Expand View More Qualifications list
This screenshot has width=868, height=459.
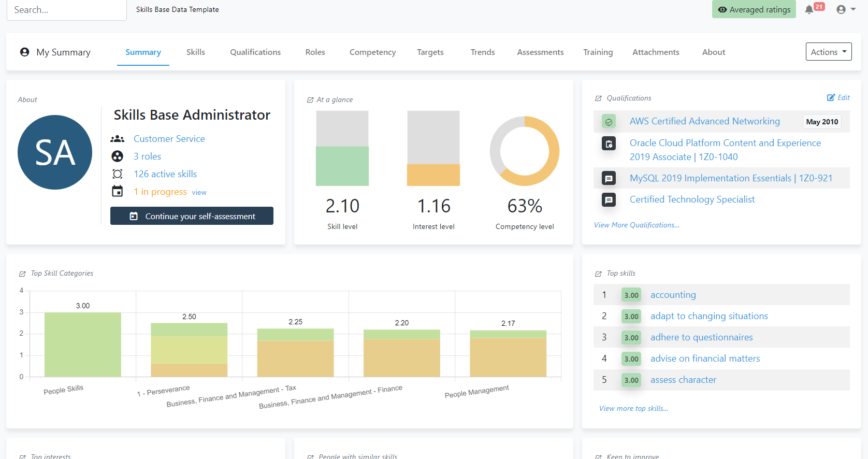(x=636, y=225)
